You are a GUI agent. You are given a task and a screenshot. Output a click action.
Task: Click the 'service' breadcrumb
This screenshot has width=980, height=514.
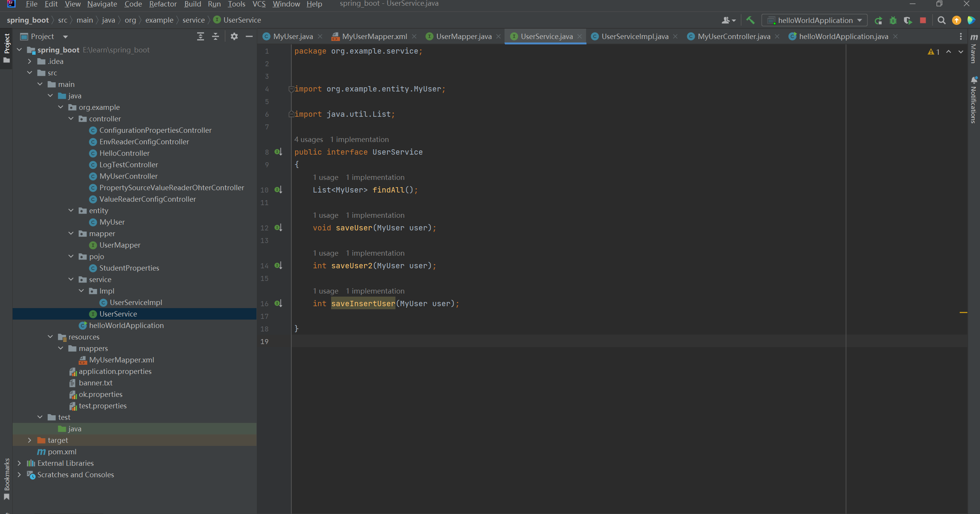pyautogui.click(x=193, y=20)
